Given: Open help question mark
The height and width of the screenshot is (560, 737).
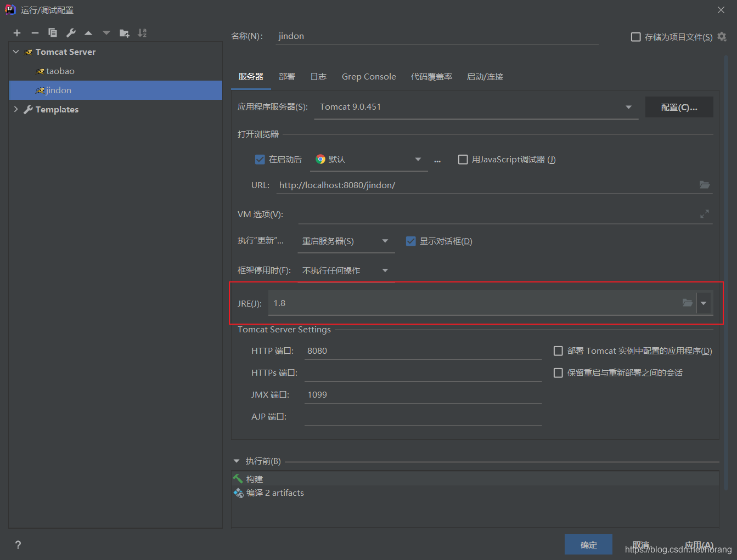Looking at the screenshot, I should 18,545.
